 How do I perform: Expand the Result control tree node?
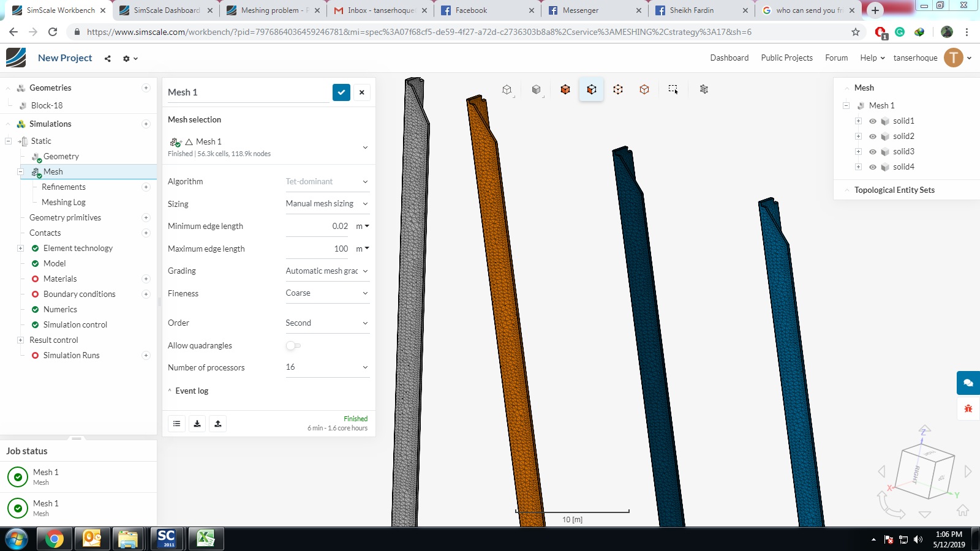pyautogui.click(x=20, y=340)
